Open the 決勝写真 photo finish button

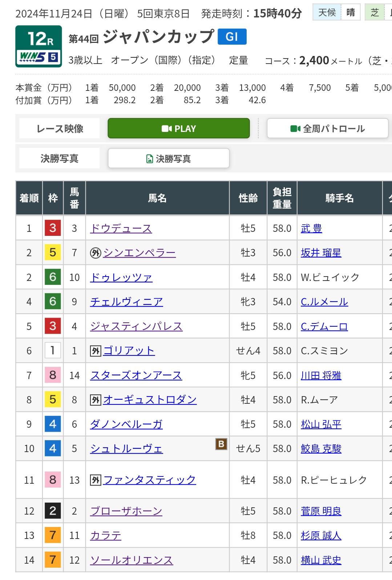pos(169,159)
